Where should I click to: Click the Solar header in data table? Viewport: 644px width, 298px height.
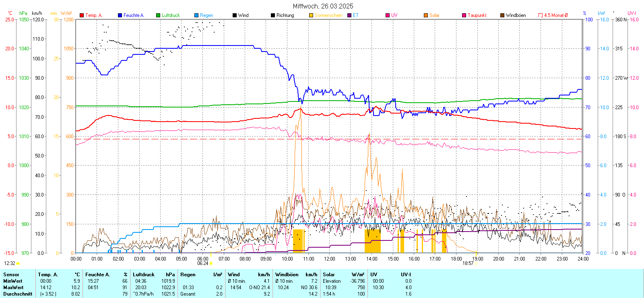(329, 275)
